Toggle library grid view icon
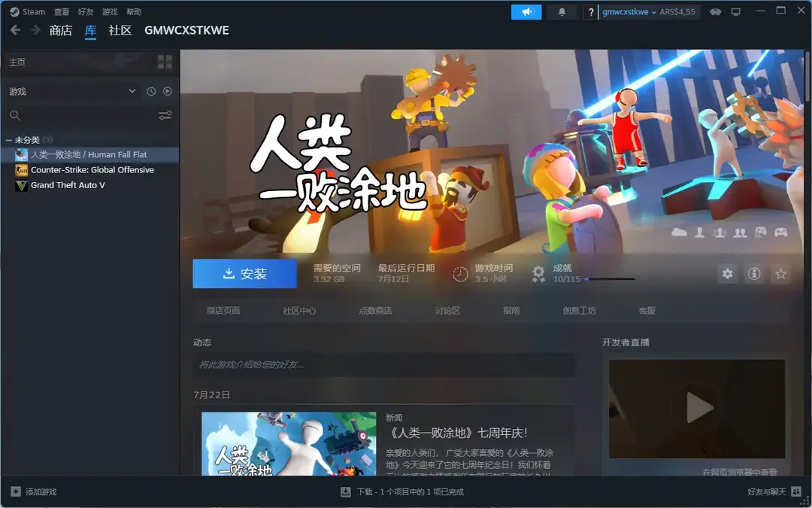 165,62
